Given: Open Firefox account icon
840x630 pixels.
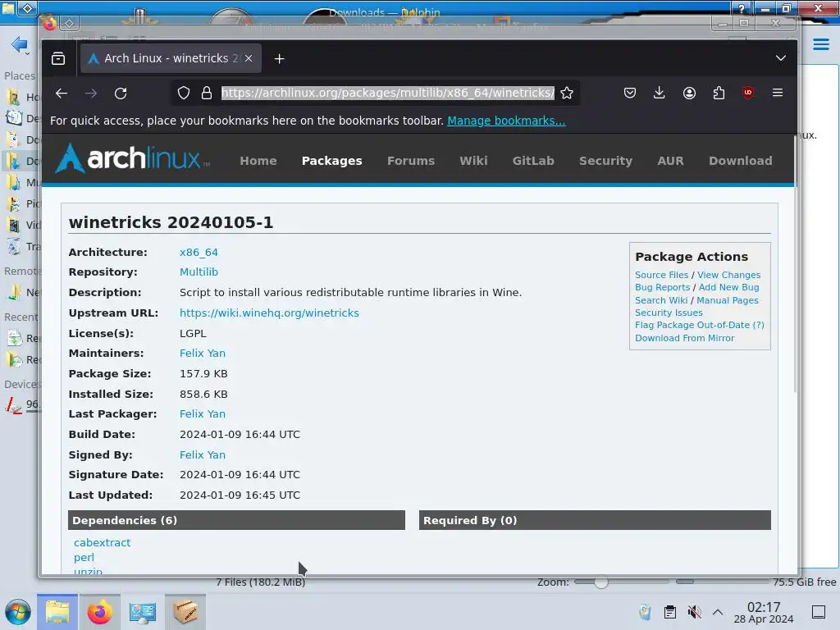Looking at the screenshot, I should [689, 93].
